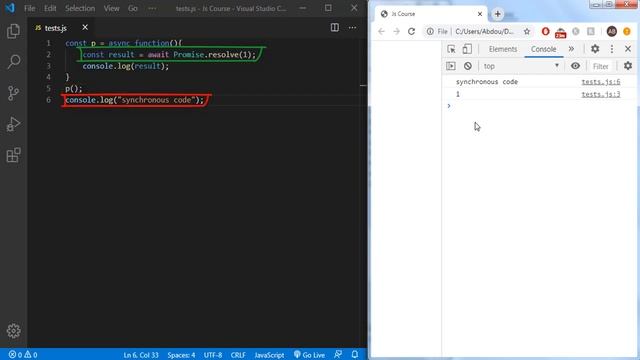
Task: Change CRLF end of line sequence
Action: click(x=238, y=355)
